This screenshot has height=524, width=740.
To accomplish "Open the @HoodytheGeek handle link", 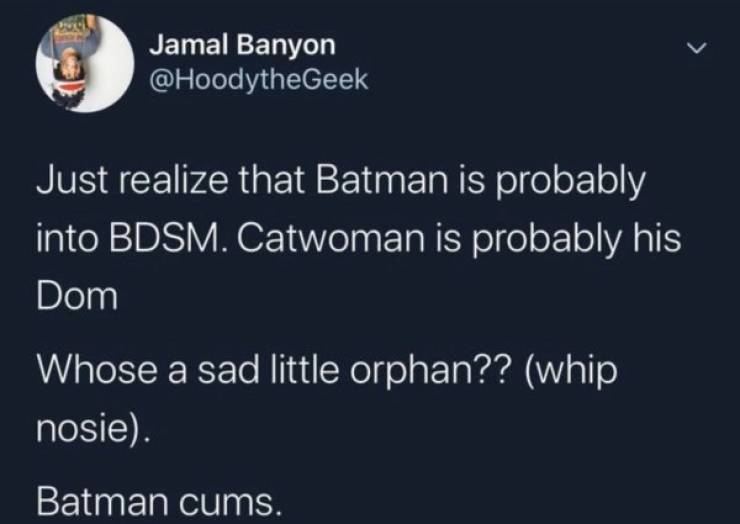I will (x=258, y=80).
